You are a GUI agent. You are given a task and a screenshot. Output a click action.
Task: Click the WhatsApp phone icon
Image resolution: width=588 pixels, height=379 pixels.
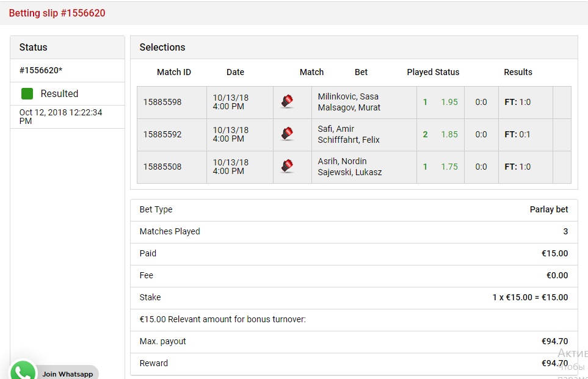(x=23, y=371)
